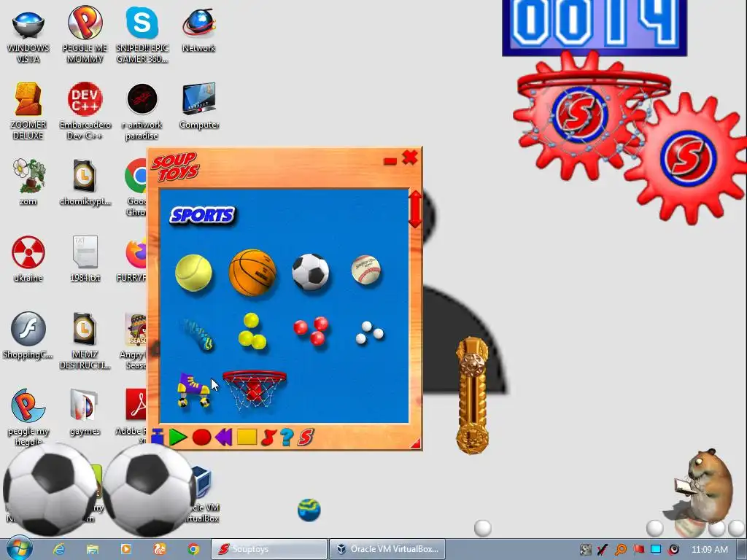The height and width of the screenshot is (560, 747).
Task: Open the gaymes folder icon
Action: pos(85,413)
